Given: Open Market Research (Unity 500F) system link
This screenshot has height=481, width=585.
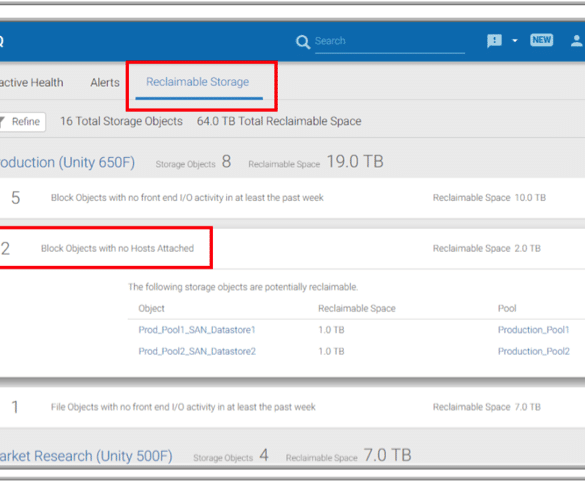Looking at the screenshot, I should tap(86, 456).
